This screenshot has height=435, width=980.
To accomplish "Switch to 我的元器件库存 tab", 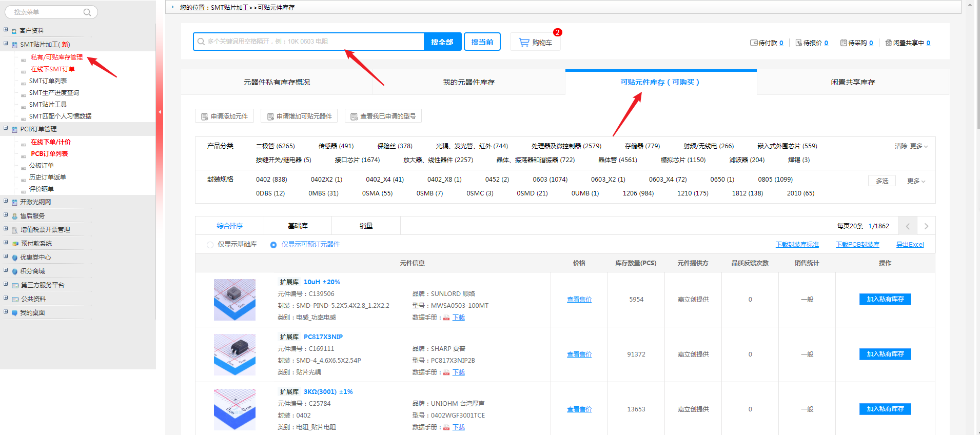I will click(468, 82).
